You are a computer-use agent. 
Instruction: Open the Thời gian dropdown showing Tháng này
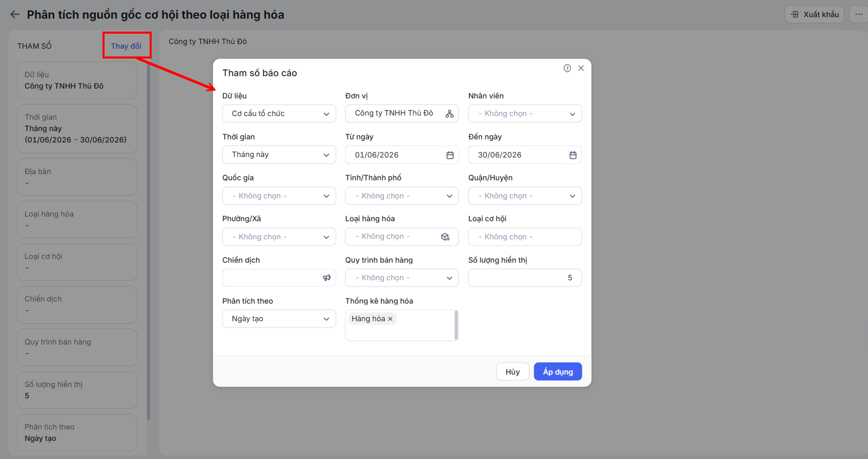click(x=279, y=154)
